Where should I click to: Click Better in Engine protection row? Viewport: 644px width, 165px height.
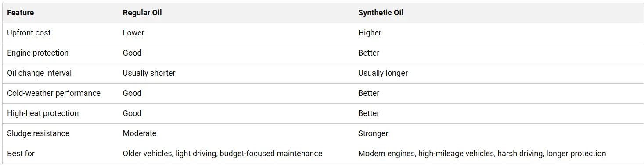369,53
